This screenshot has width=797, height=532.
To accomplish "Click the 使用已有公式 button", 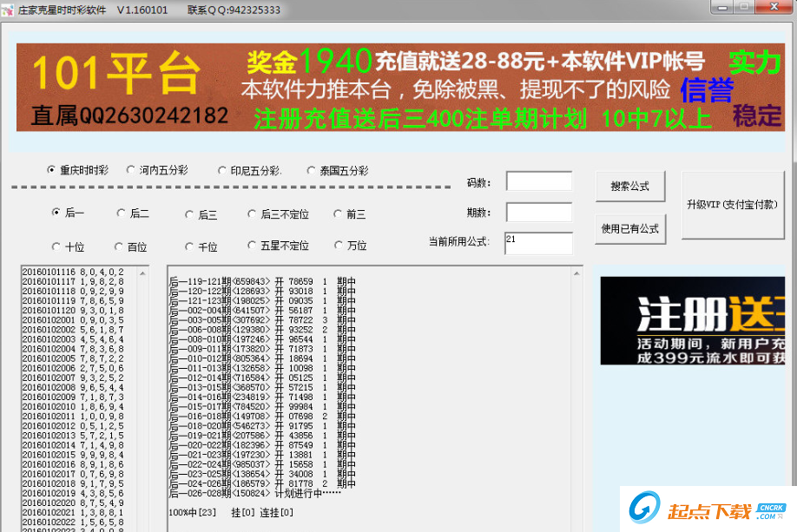I will tap(630, 229).
